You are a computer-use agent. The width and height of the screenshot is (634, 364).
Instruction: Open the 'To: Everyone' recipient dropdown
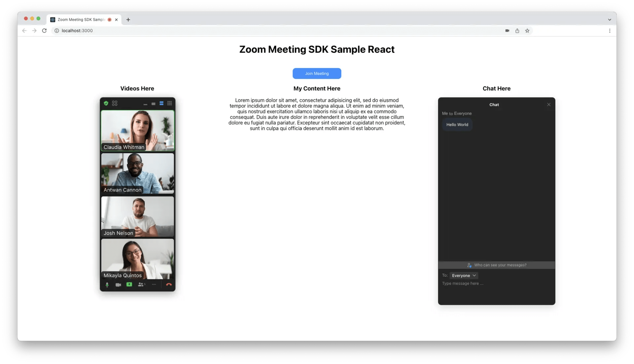464,275
